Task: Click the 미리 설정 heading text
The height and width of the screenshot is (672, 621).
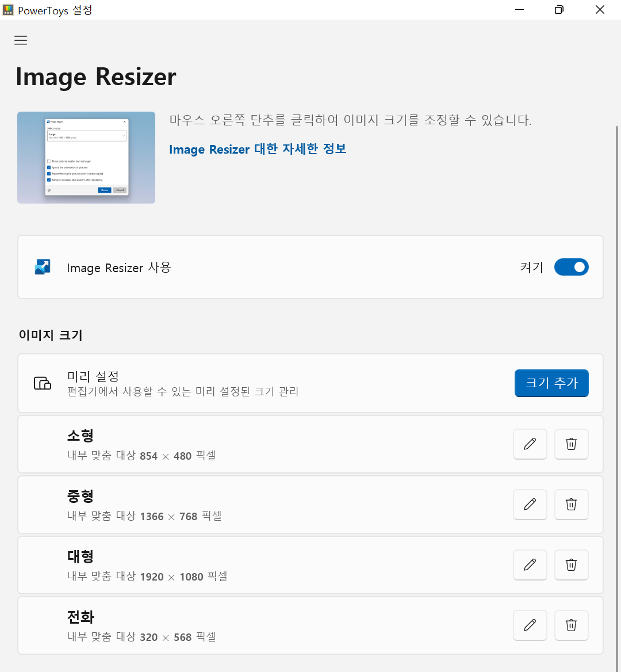Action: (93, 376)
